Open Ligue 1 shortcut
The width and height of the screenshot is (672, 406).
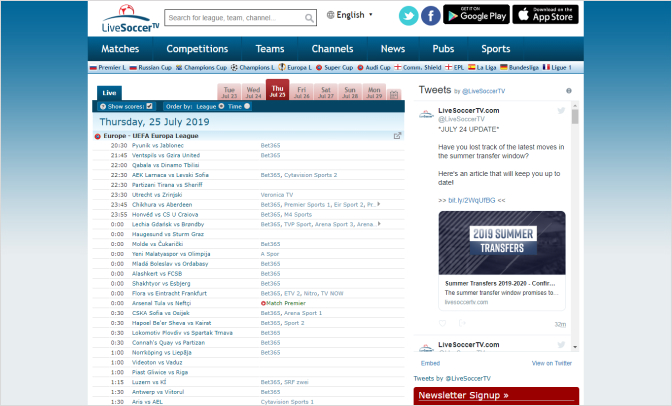pyautogui.click(x=557, y=68)
